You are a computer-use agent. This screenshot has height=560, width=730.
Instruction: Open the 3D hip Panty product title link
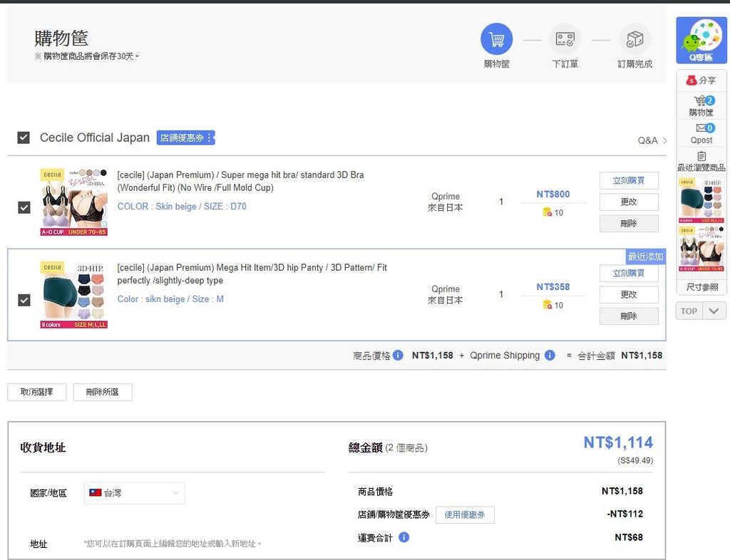[x=252, y=274]
